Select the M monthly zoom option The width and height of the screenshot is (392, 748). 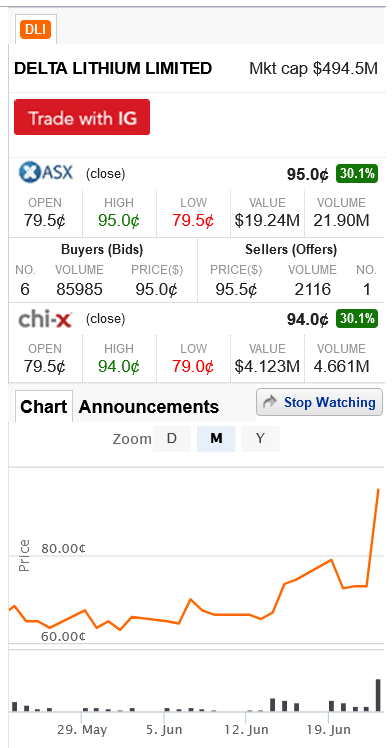tap(216, 438)
